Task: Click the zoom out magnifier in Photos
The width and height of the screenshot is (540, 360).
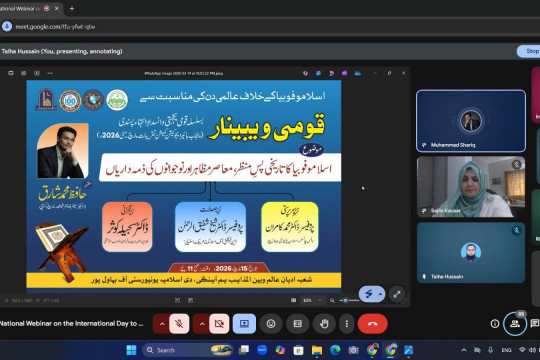Action: click(x=332, y=300)
